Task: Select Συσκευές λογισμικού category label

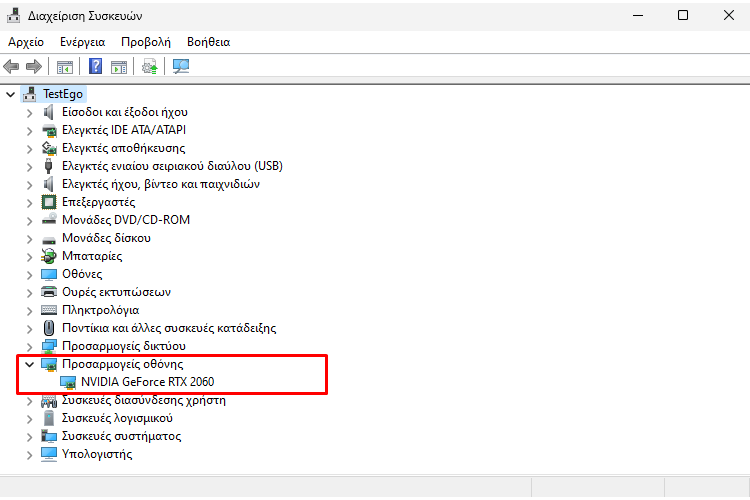Action: click(117, 418)
